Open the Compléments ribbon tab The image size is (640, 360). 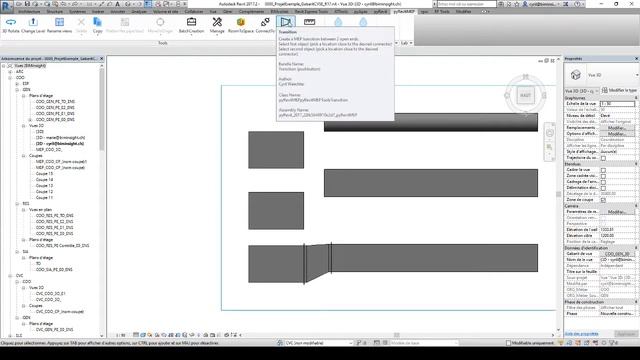[251, 11]
